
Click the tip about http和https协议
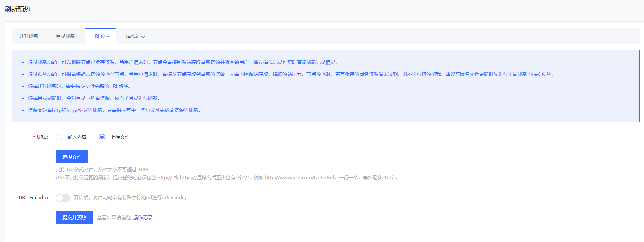click(114, 110)
